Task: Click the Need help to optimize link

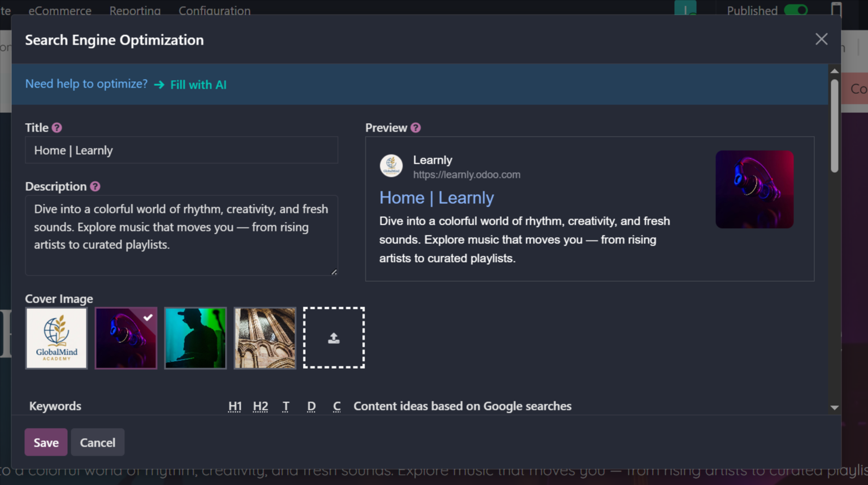Action: tap(86, 84)
